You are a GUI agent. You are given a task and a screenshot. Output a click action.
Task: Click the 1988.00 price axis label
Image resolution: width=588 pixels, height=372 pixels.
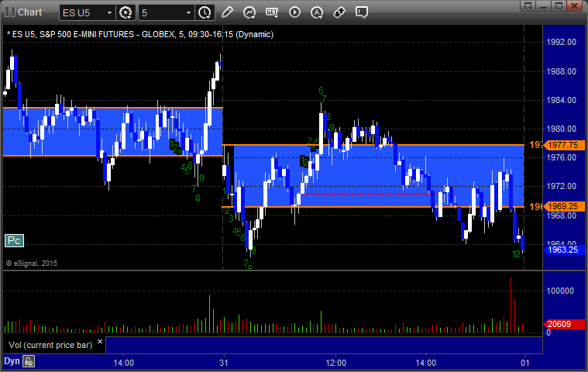562,71
